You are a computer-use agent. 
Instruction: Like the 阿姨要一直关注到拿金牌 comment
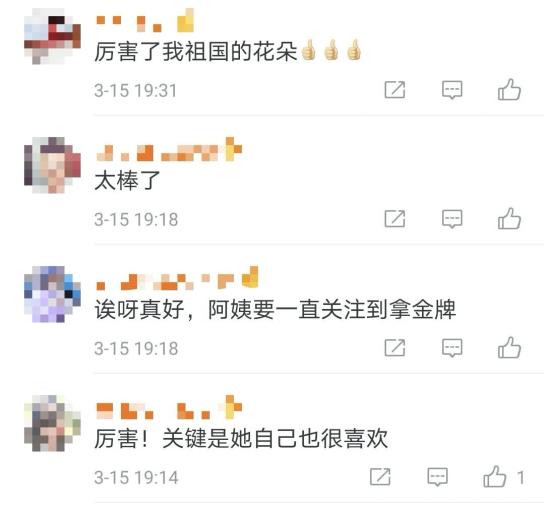(509, 347)
